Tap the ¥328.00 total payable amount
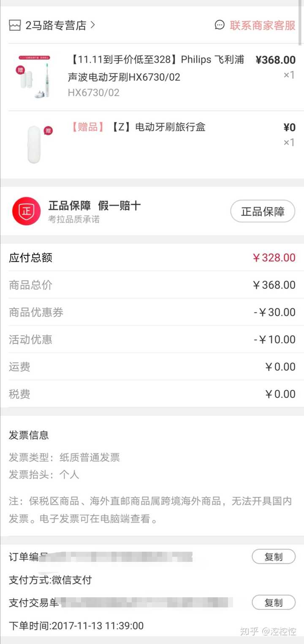This screenshot has height=644, width=304. [x=274, y=258]
